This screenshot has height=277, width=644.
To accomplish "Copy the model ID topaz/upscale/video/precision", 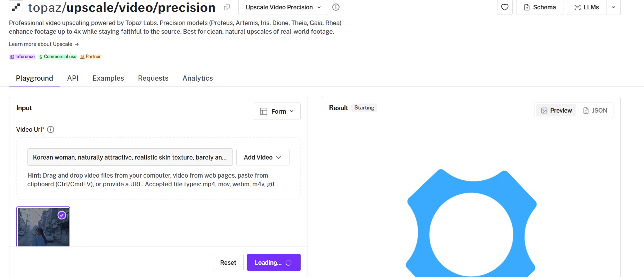I will tap(227, 7).
